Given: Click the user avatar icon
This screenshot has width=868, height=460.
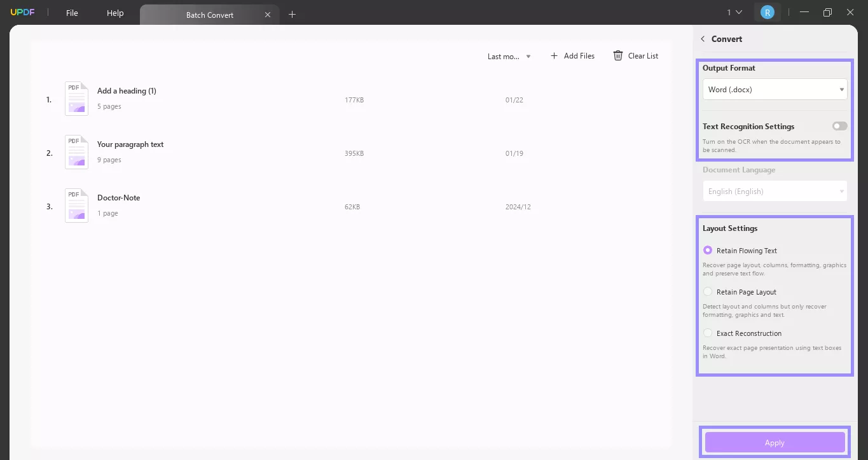Looking at the screenshot, I should click(768, 11).
